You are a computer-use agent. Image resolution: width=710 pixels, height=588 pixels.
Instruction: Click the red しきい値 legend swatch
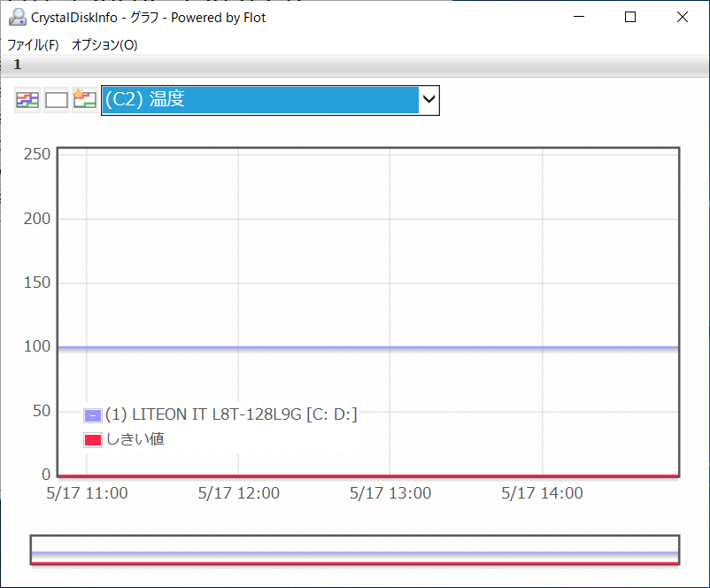(93, 440)
